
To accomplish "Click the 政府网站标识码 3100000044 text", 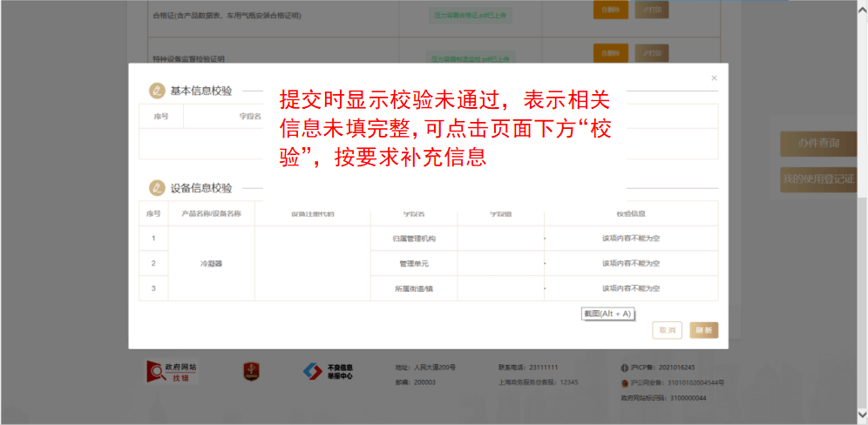I will tap(662, 397).
